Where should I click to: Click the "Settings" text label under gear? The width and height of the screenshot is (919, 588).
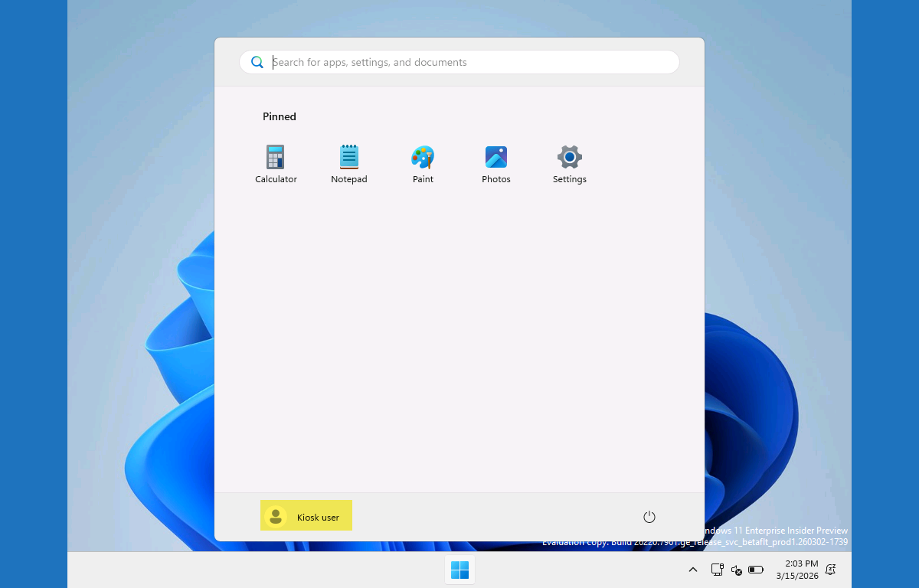point(570,179)
